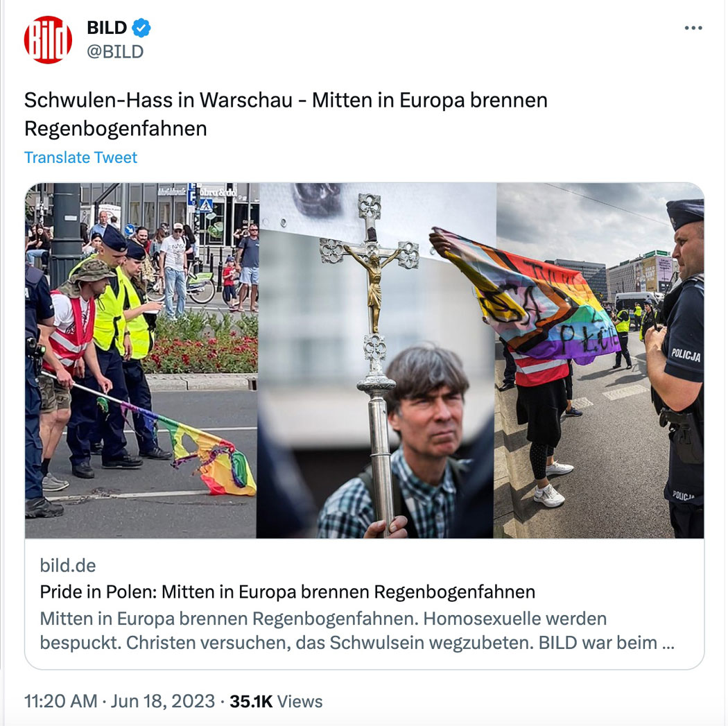Open the BILD profile avatar logo
The height and width of the screenshot is (726, 728).
[48, 40]
